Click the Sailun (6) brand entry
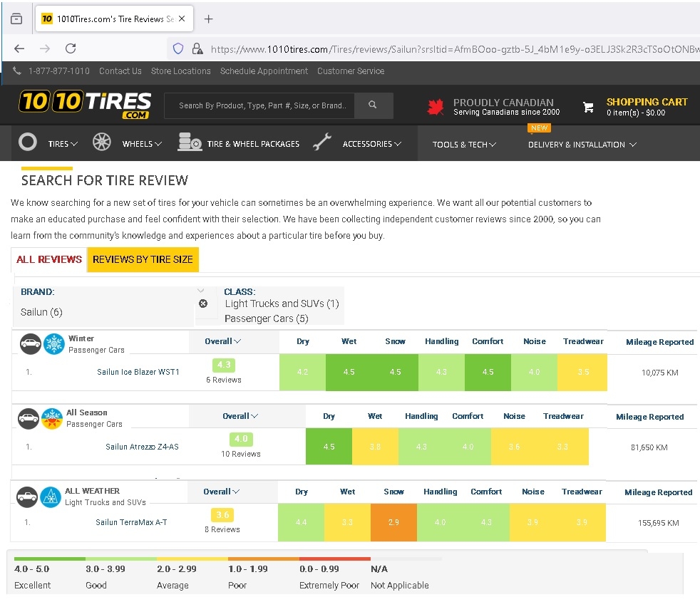This screenshot has width=700, height=602. pos(41,312)
